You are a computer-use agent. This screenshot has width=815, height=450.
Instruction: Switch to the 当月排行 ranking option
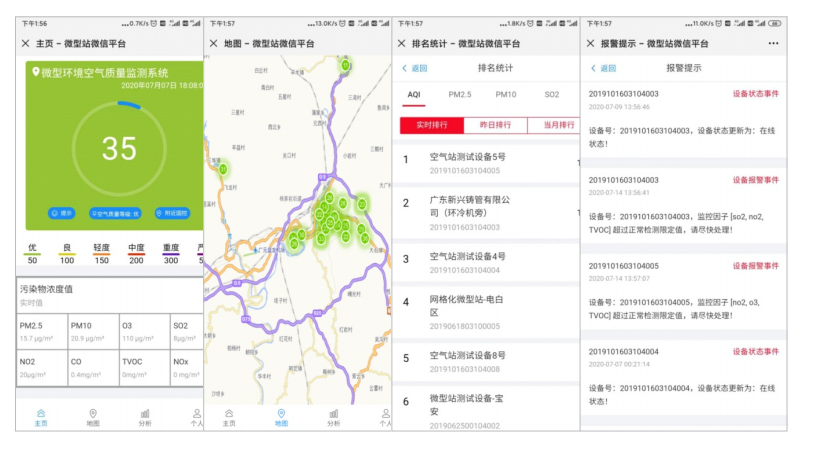[555, 125]
